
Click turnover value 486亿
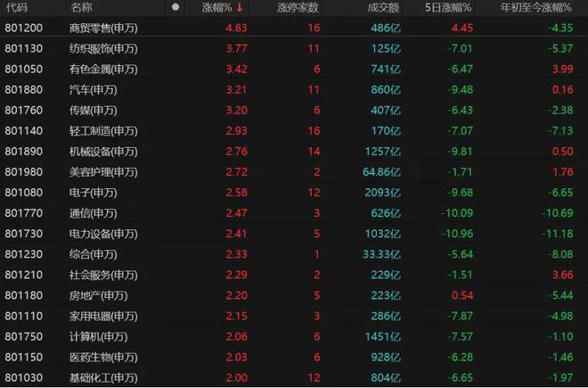[386, 28]
